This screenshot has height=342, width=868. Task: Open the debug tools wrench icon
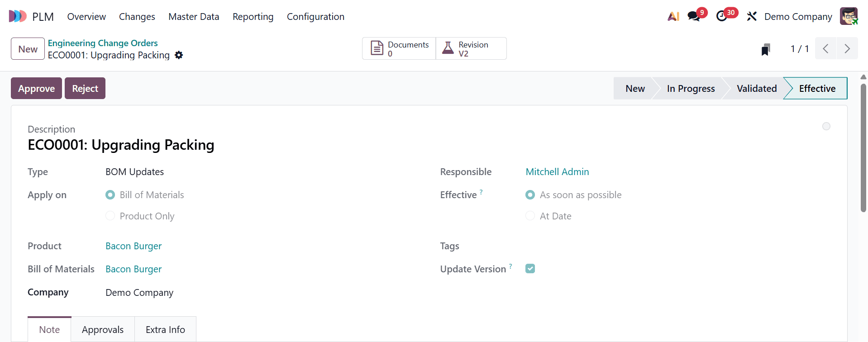(x=752, y=16)
